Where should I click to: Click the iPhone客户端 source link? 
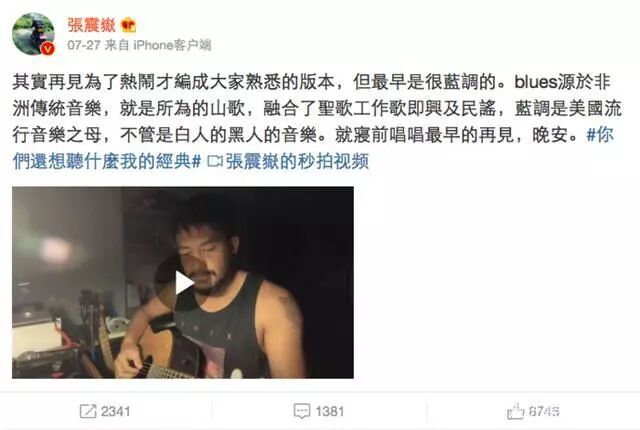pyautogui.click(x=172, y=45)
